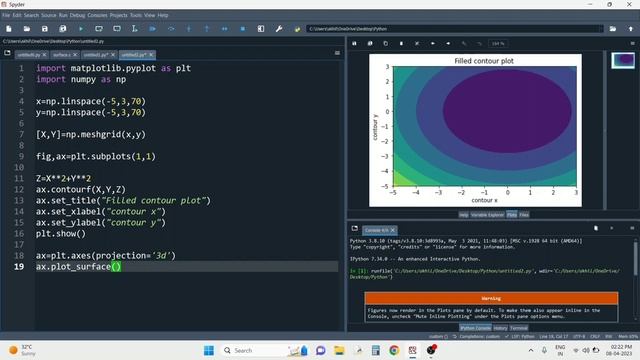Start debugging with the blue debug icon
The image size is (640, 360).
point(153,29)
